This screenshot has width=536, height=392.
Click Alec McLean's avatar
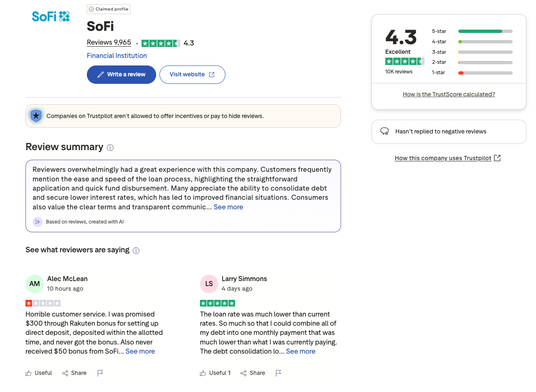coord(34,284)
